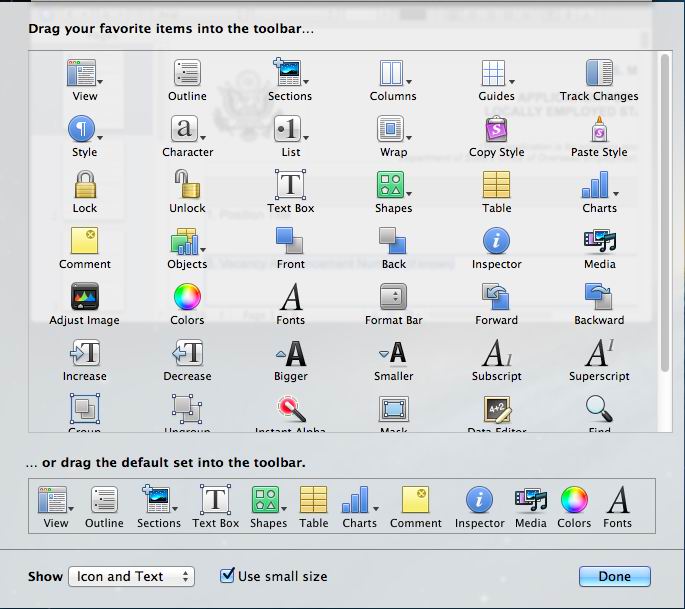
Task: Click Shapes in the default toolbar set
Action: click(x=268, y=507)
